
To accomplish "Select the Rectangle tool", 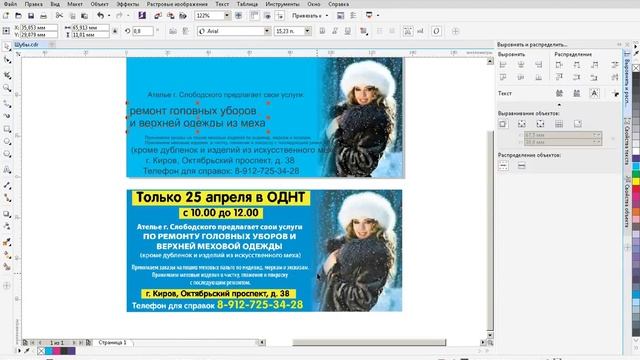I will pos(7,129).
